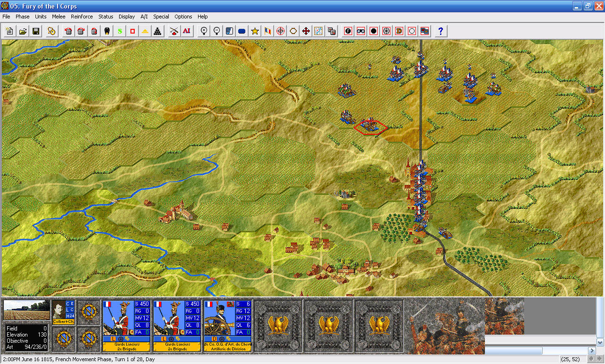
Task: Click the Colbert-Ch. leader portrait
Action: [63, 312]
